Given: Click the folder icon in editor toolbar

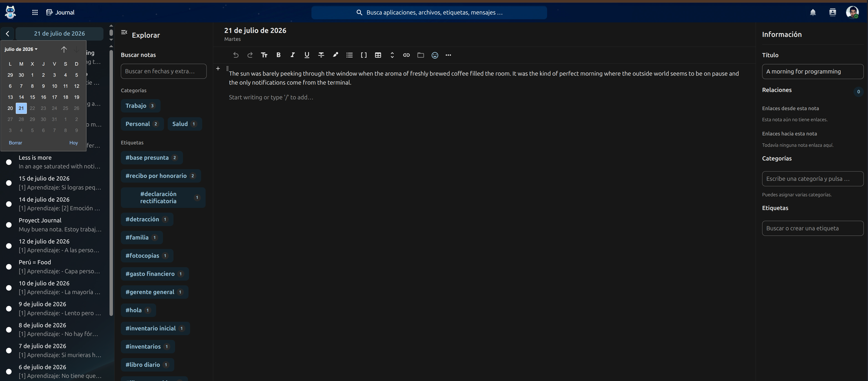Looking at the screenshot, I should (x=420, y=55).
